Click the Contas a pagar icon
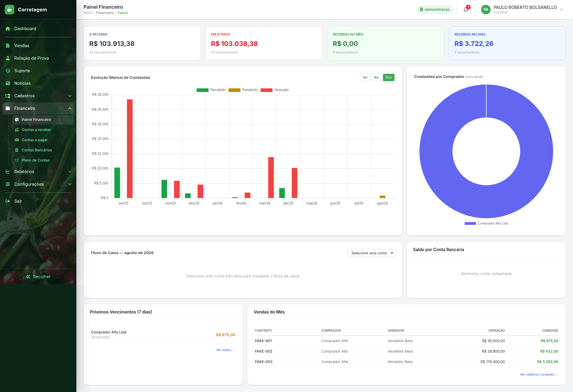 [x=17, y=140]
